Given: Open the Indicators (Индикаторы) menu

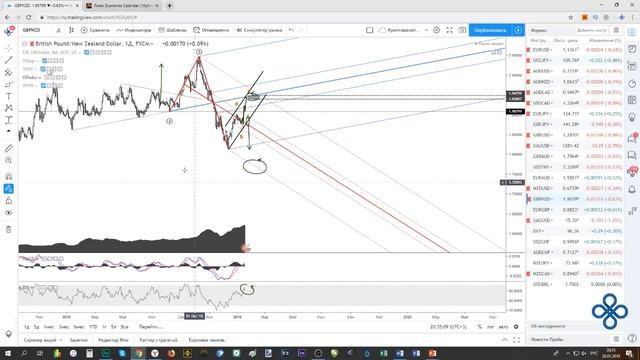Looking at the screenshot, I should [134, 30].
